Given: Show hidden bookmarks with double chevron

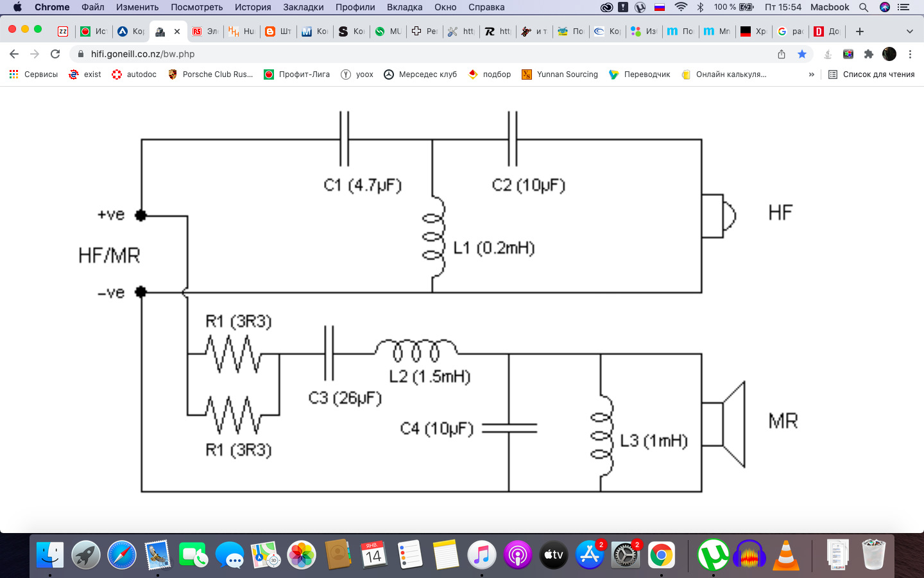Looking at the screenshot, I should point(812,74).
